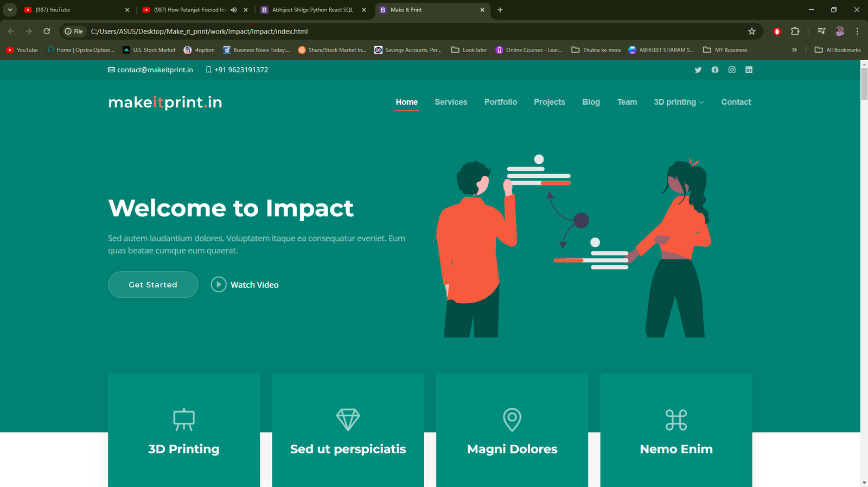
Task: Open the browser Extensions puzzle icon
Action: (x=795, y=31)
